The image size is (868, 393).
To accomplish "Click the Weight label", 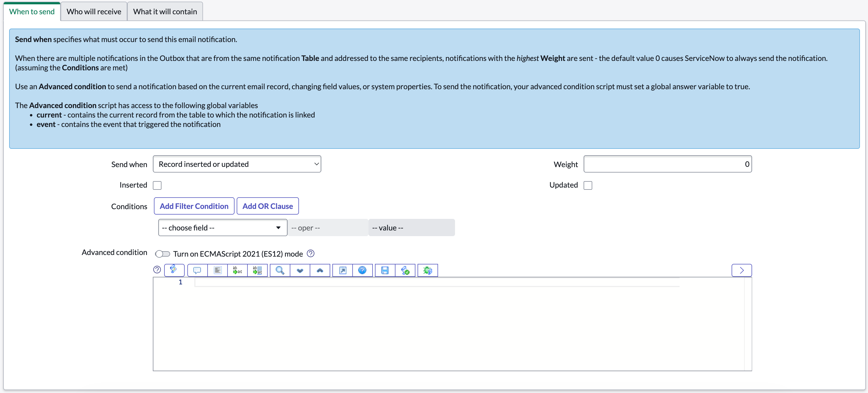I will point(566,164).
